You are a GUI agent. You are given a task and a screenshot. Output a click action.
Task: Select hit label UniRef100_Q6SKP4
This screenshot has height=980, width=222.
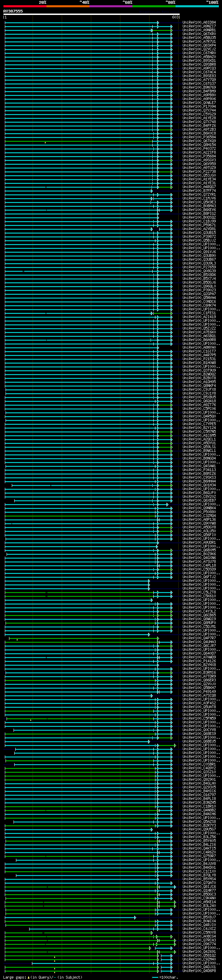[x=199, y=45]
